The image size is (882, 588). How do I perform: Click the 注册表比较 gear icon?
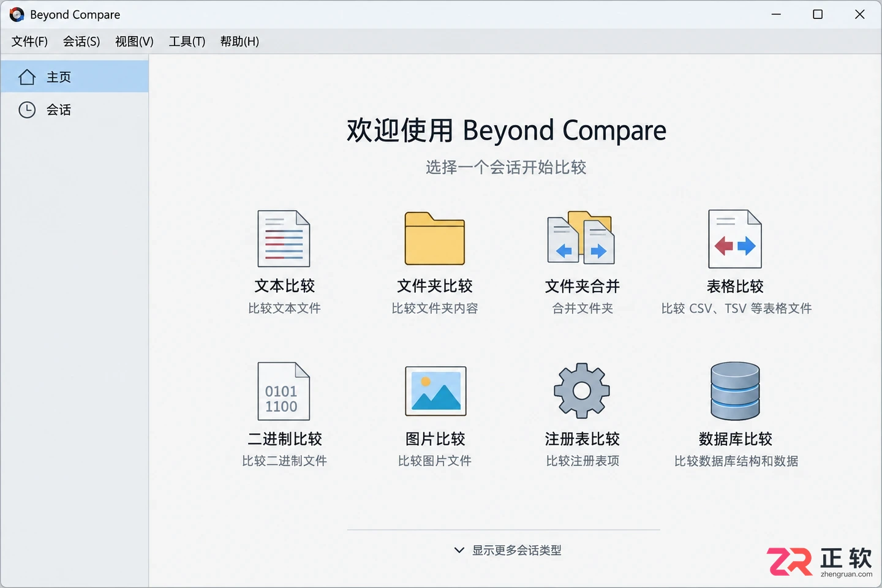[582, 391]
